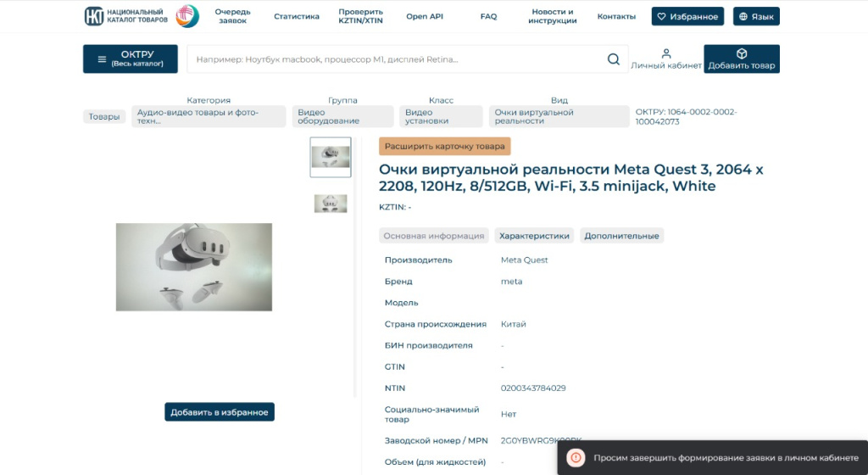Open the Очередь заявок menu
868x475 pixels.
[x=232, y=16]
